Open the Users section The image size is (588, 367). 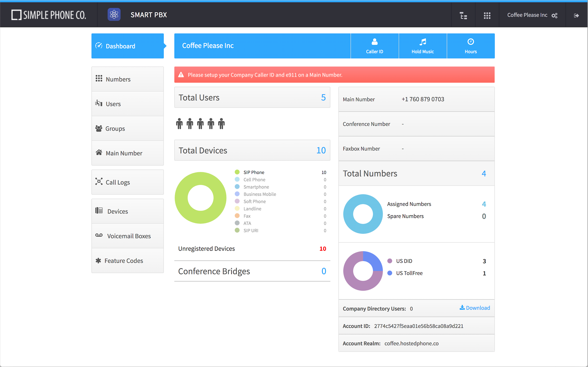[x=127, y=104]
